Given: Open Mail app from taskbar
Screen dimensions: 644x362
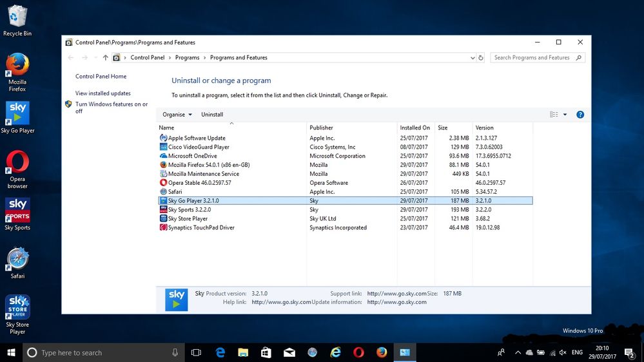Looking at the screenshot, I should [x=289, y=352].
